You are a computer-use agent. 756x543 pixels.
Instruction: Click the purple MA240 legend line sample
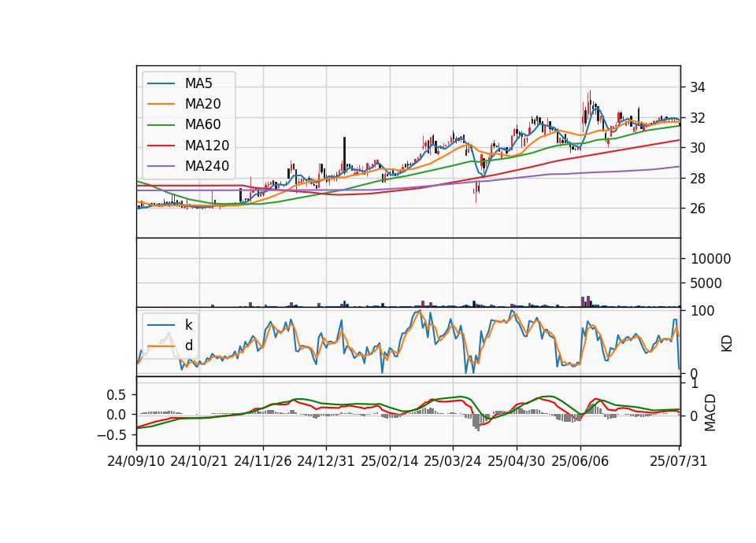161,166
